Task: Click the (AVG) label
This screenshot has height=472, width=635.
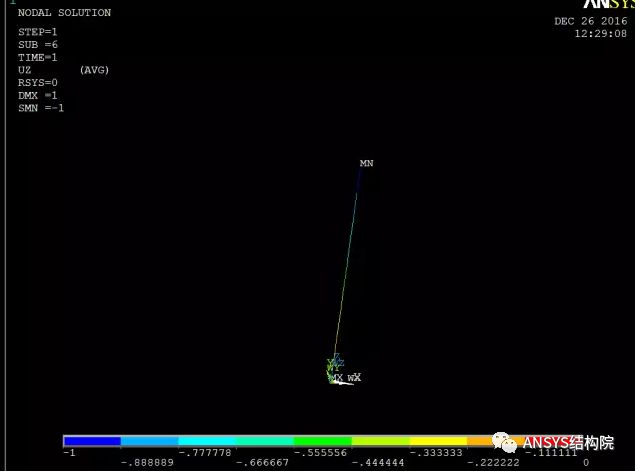Action: tap(94, 70)
